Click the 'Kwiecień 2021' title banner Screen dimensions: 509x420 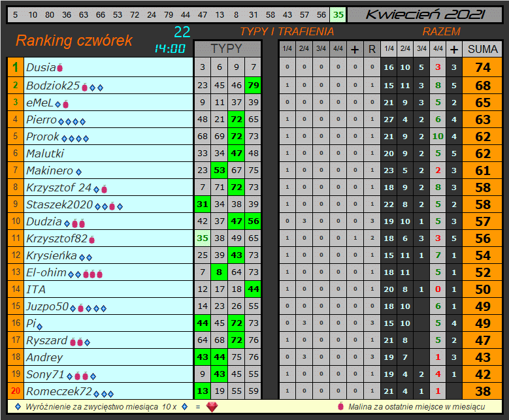click(425, 14)
